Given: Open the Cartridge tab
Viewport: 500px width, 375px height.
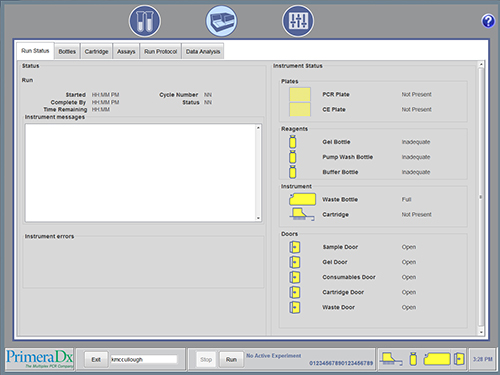Looking at the screenshot, I should pos(96,51).
